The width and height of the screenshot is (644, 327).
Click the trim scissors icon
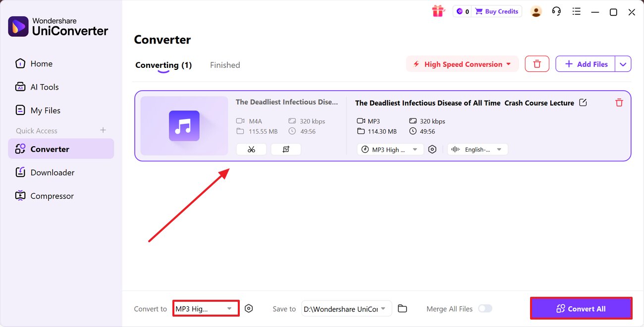coord(251,149)
